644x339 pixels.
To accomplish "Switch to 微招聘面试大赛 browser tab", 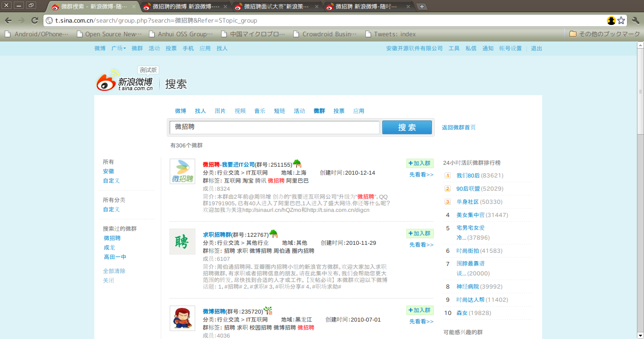I will (x=276, y=7).
